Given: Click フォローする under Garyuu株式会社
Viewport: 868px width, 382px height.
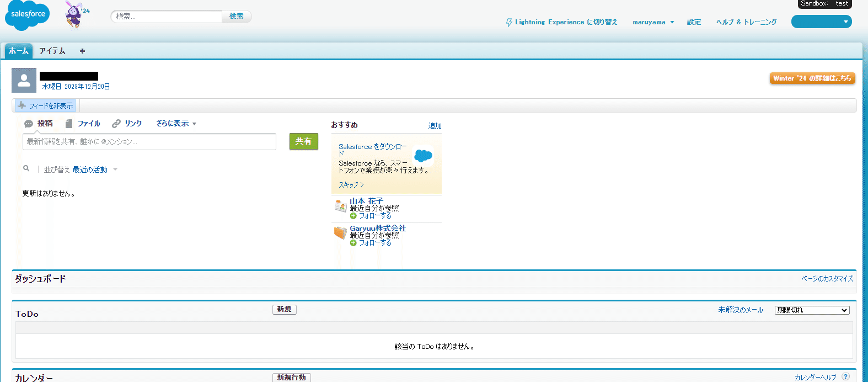Looking at the screenshot, I should (x=375, y=243).
